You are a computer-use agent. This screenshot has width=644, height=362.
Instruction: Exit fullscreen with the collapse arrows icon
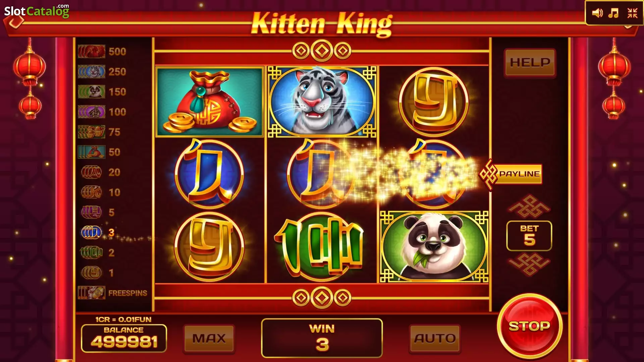[x=632, y=13]
